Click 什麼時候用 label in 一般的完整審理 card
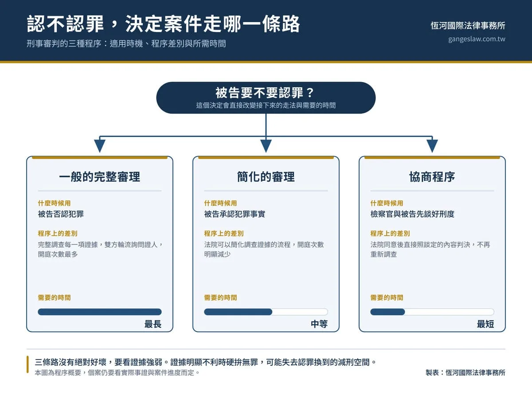 click(x=54, y=203)
